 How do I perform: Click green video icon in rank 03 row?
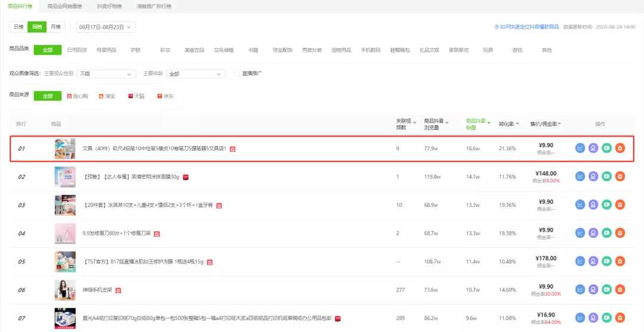(x=606, y=204)
